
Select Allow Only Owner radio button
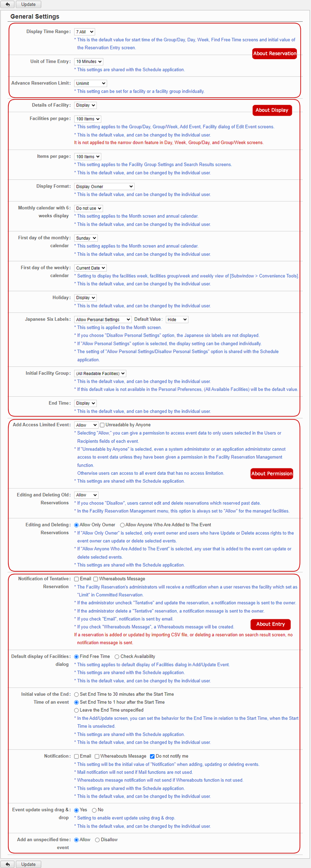click(x=76, y=525)
